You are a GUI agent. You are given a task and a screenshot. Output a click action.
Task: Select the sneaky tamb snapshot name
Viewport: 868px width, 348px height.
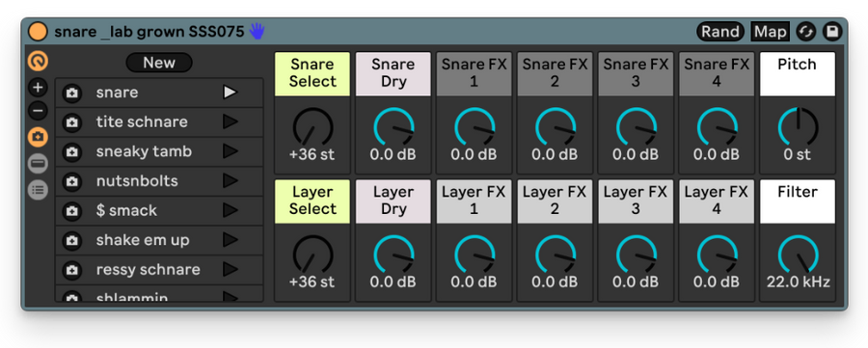(144, 151)
